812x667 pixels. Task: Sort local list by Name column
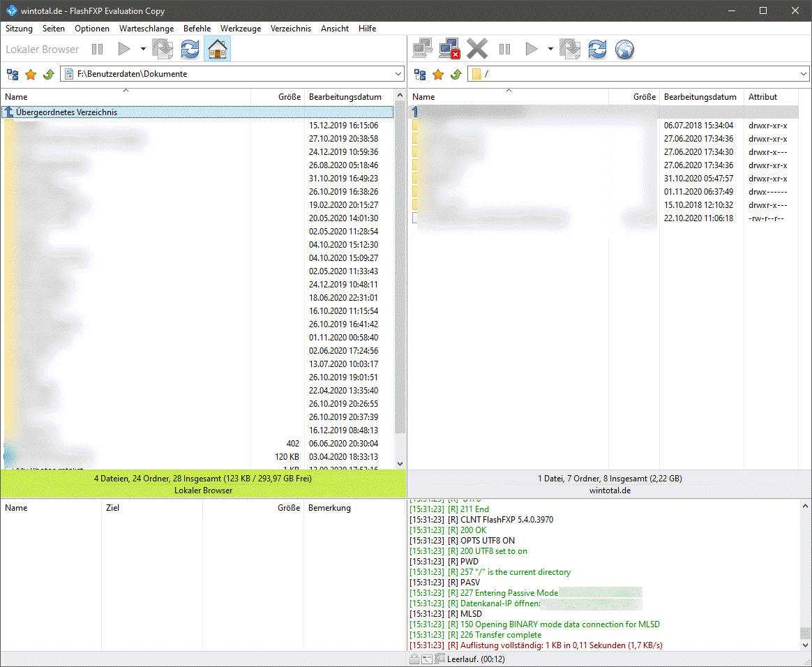(126, 97)
